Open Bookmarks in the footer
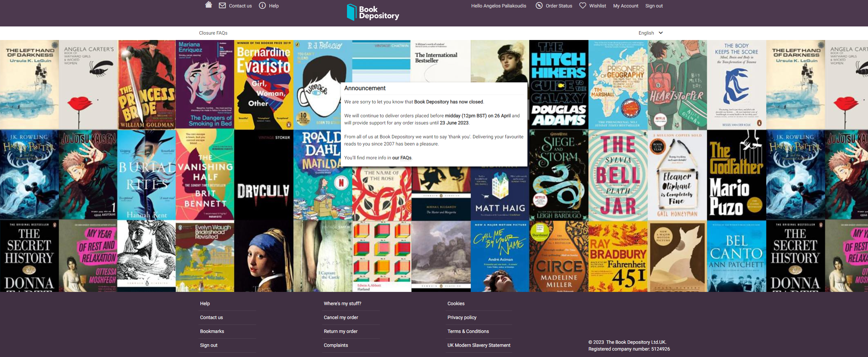The height and width of the screenshot is (357, 868). coord(212,331)
